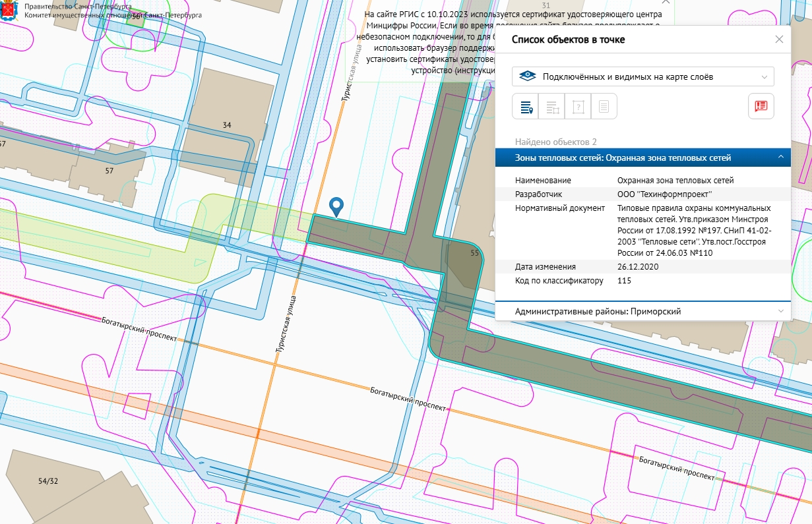Close the Список объектов в точке panel

(x=779, y=40)
